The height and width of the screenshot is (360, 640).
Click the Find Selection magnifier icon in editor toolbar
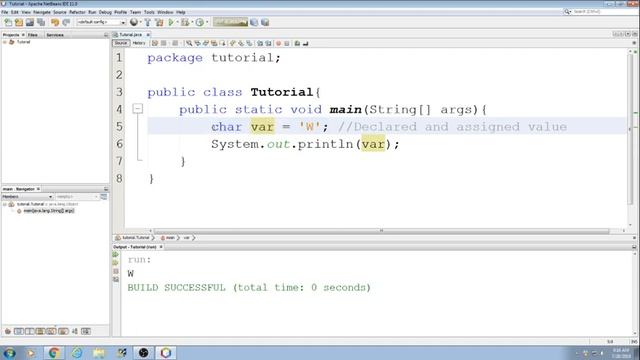[x=189, y=43]
